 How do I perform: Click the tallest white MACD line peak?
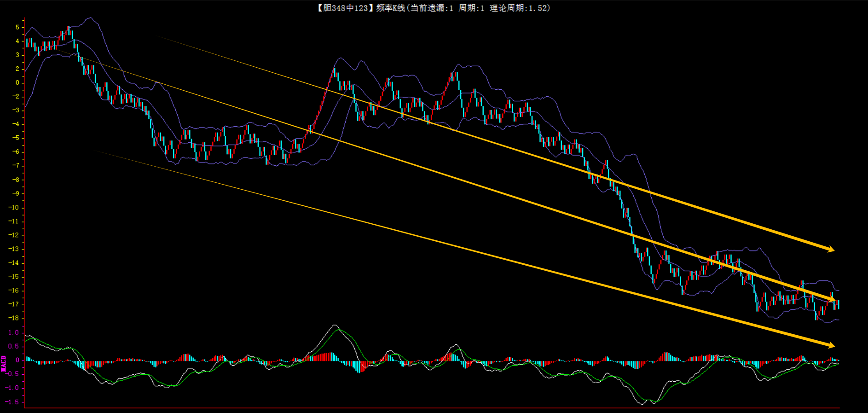coord(335,325)
